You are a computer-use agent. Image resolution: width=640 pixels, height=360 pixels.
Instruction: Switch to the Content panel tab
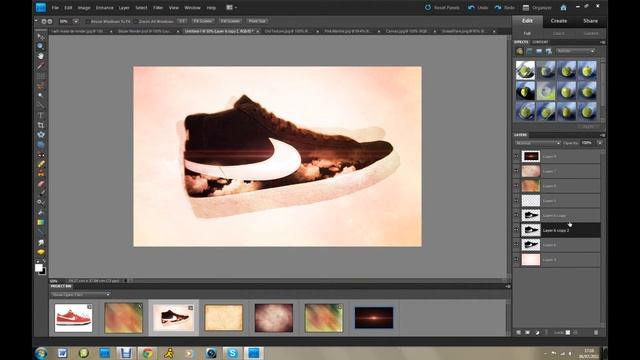click(x=540, y=42)
